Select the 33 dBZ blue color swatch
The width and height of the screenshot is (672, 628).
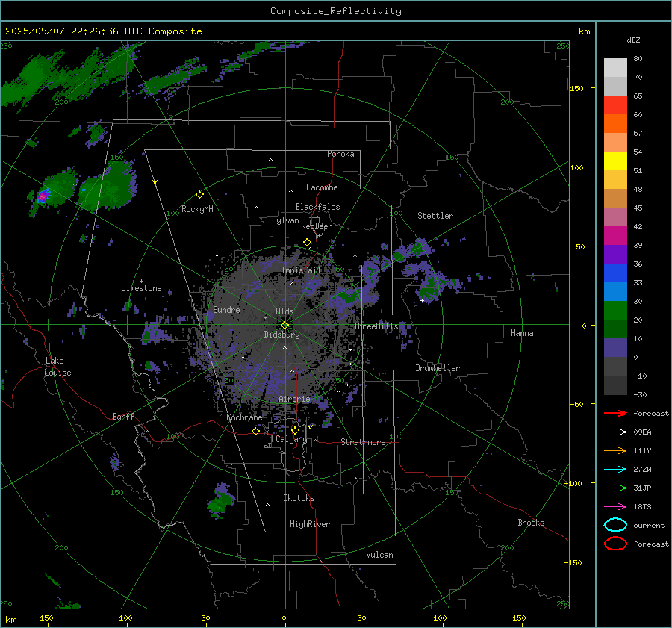(x=615, y=273)
